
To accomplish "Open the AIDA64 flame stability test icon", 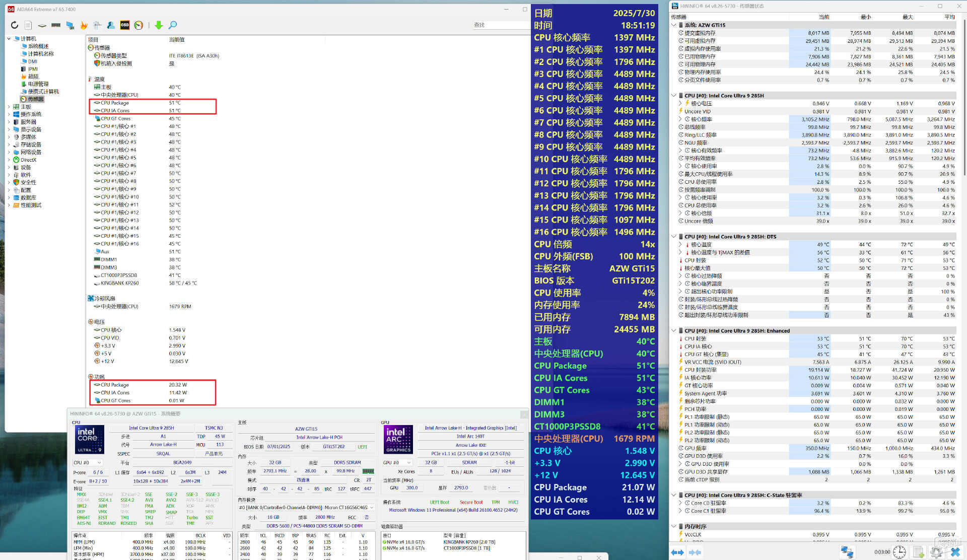I will 84,25.
